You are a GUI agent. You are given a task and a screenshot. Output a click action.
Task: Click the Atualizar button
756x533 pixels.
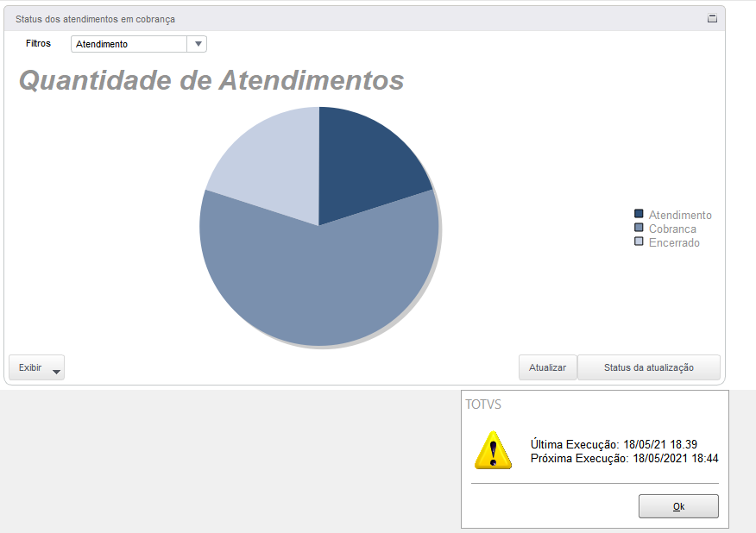pyautogui.click(x=547, y=367)
